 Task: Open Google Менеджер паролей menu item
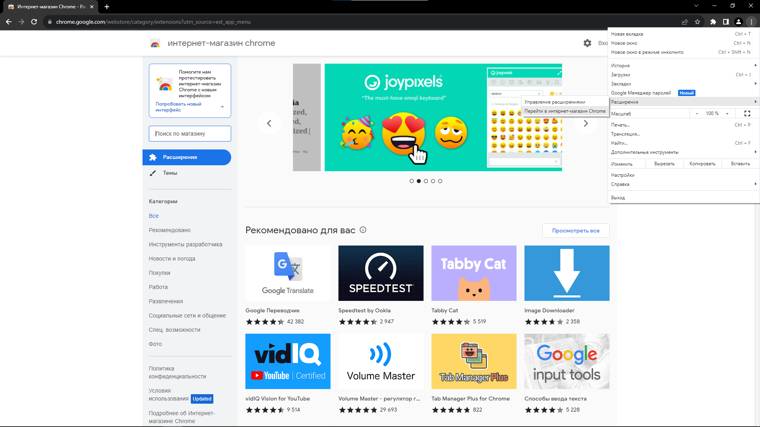683,93
